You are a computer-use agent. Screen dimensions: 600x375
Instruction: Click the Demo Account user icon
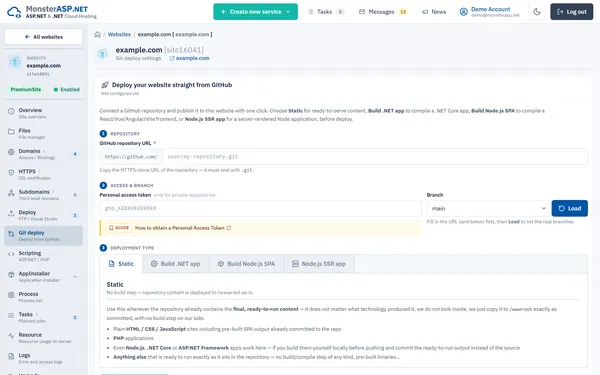coord(463,12)
